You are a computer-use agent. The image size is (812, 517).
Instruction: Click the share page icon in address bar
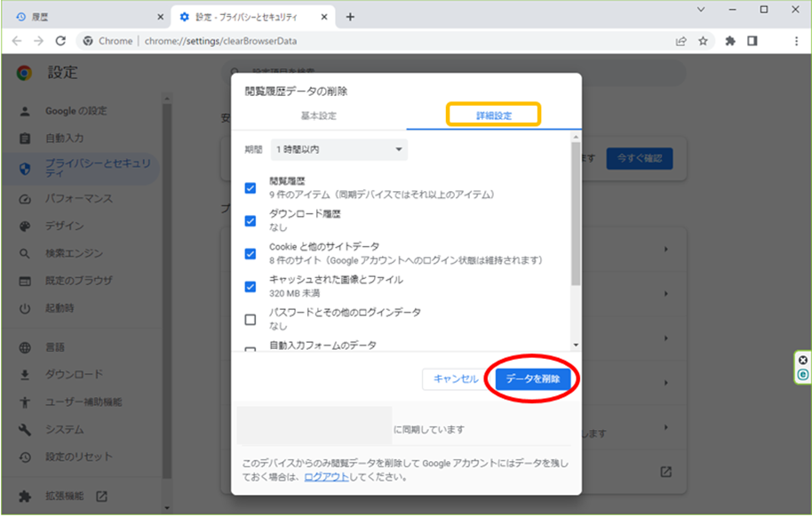pyautogui.click(x=681, y=41)
